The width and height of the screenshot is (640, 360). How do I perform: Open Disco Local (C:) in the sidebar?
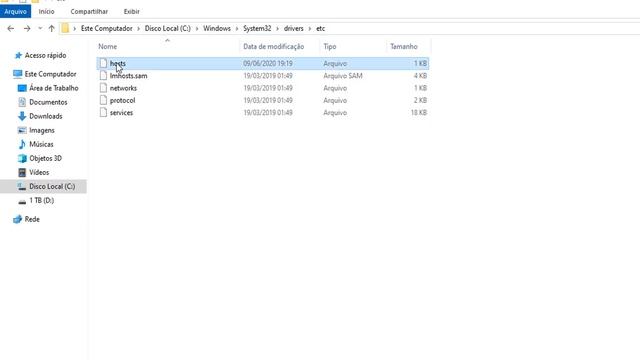pyautogui.click(x=52, y=187)
